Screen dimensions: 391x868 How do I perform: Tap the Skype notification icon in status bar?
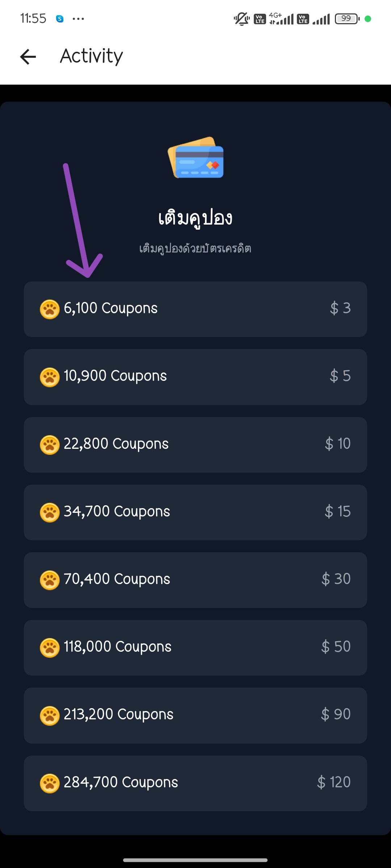click(60, 19)
